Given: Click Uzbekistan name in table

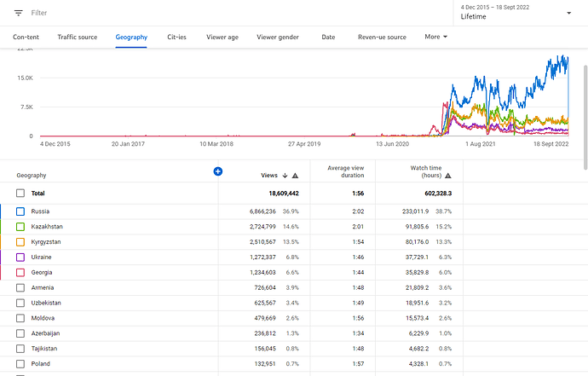Looking at the screenshot, I should pos(46,303).
